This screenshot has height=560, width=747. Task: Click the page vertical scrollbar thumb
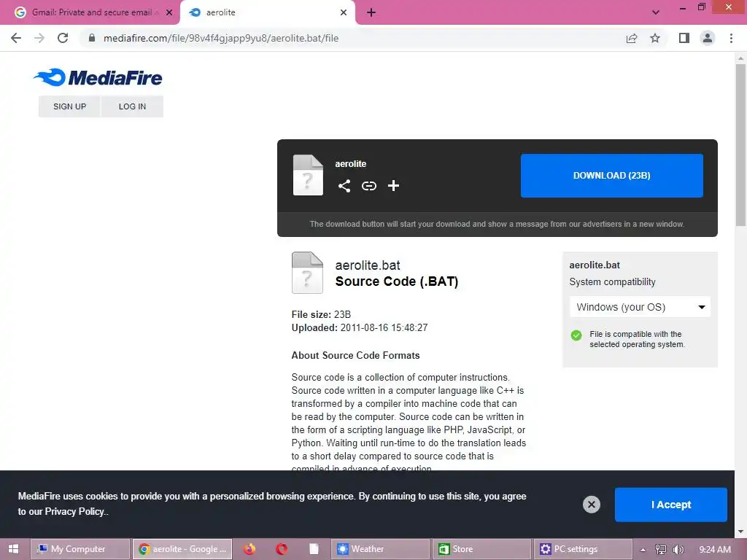740,144
